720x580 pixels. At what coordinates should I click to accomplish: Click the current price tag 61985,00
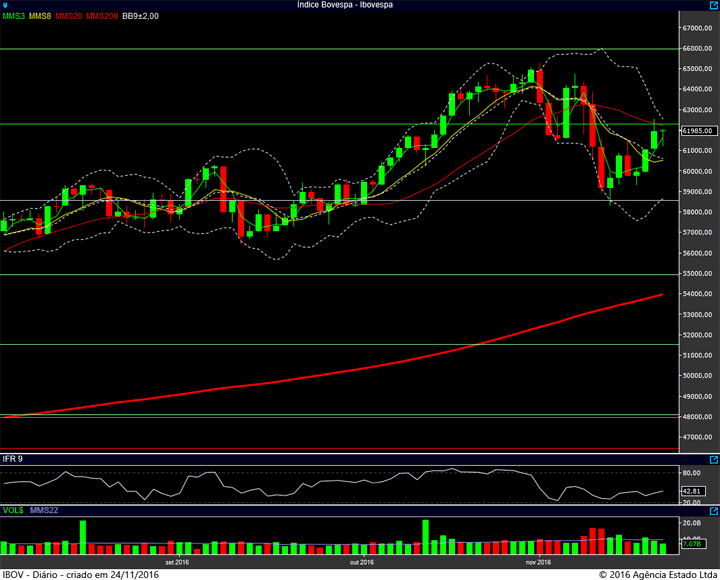699,131
